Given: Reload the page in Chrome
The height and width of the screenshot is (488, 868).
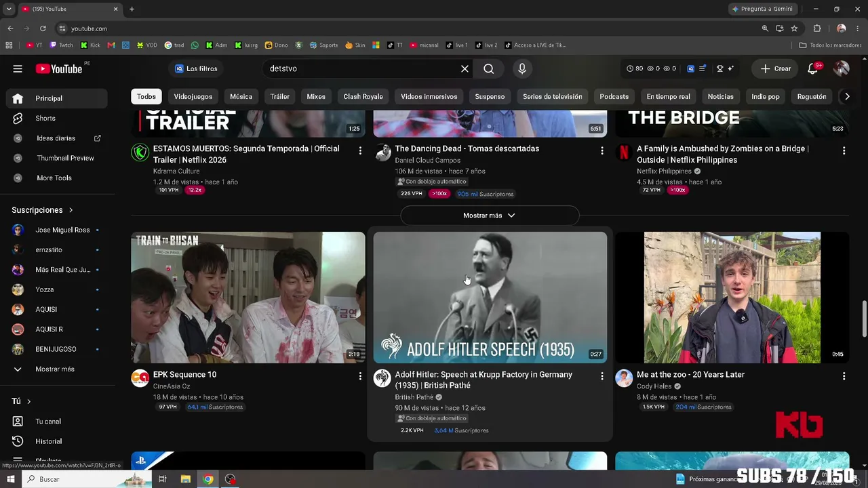Looking at the screenshot, I should click(43, 28).
